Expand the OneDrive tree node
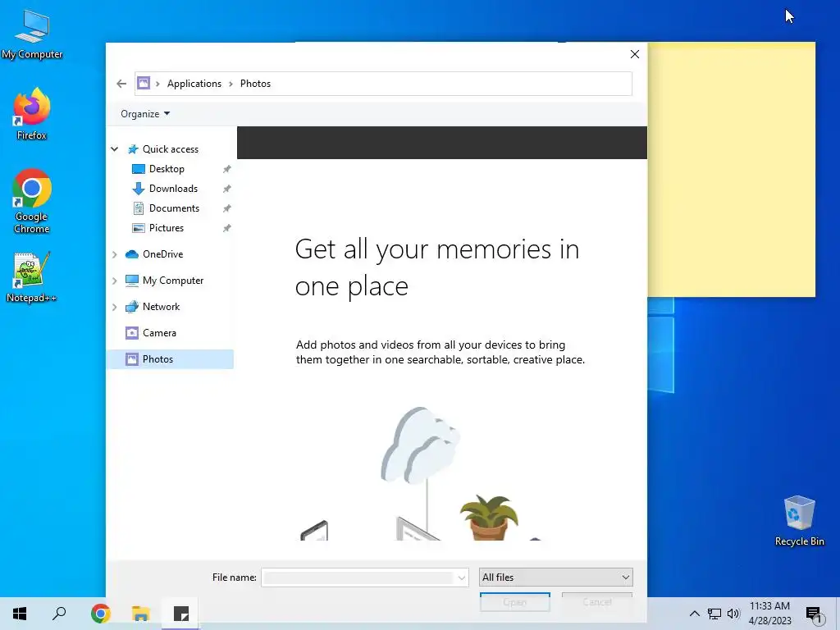 [x=115, y=254]
